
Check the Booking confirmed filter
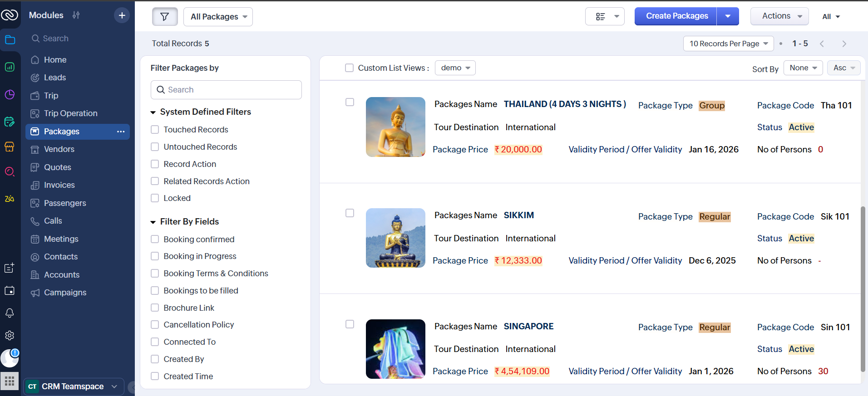(155, 240)
